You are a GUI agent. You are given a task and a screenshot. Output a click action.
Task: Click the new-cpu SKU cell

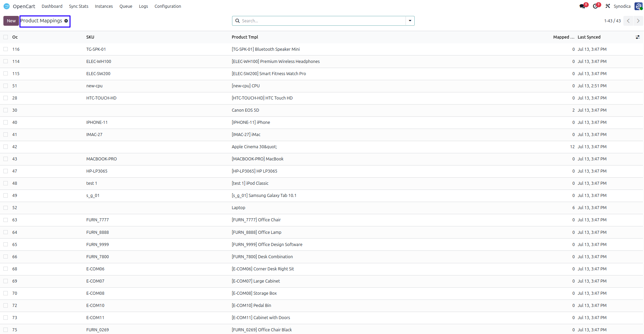pyautogui.click(x=94, y=86)
